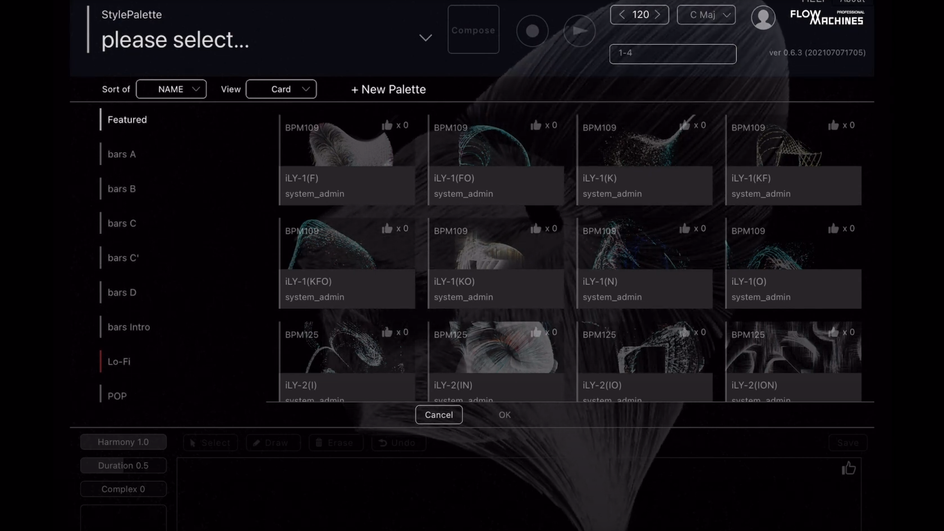
Task: Click the Duration 0.5 control
Action: click(123, 465)
